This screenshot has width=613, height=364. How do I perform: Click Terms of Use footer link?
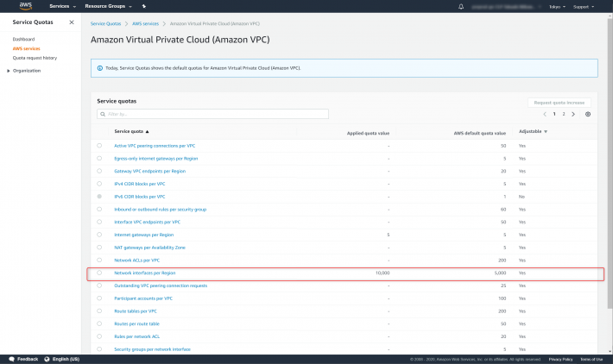(591, 360)
